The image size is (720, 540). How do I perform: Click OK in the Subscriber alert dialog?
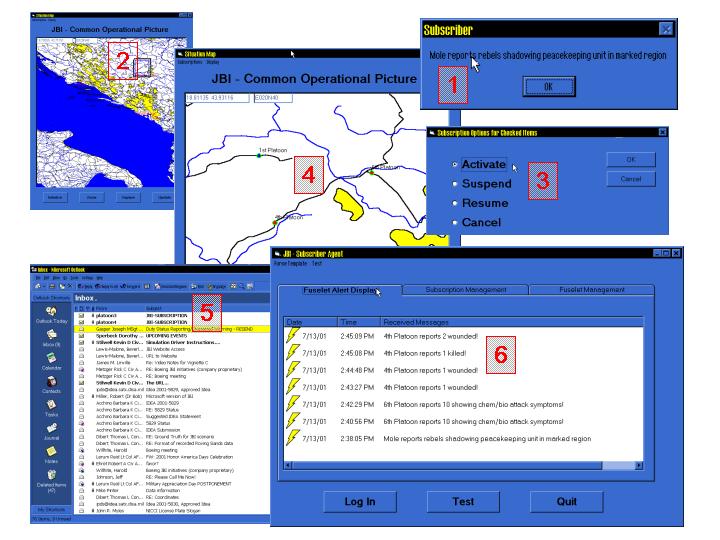(x=548, y=86)
